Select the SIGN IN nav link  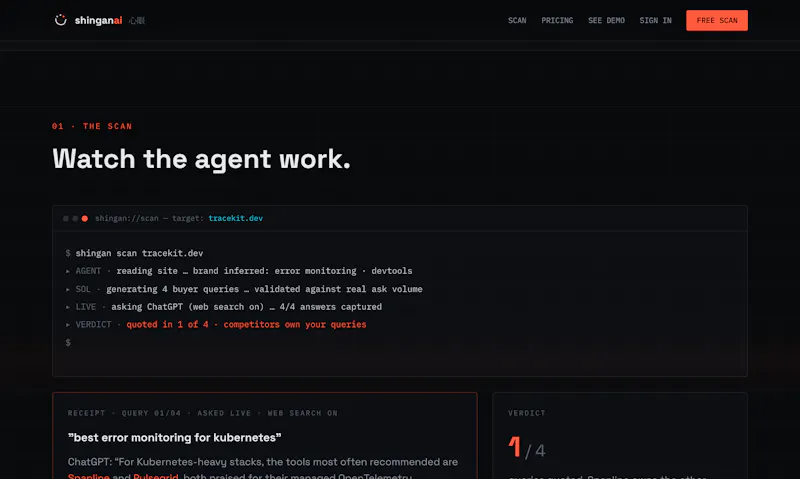point(656,20)
